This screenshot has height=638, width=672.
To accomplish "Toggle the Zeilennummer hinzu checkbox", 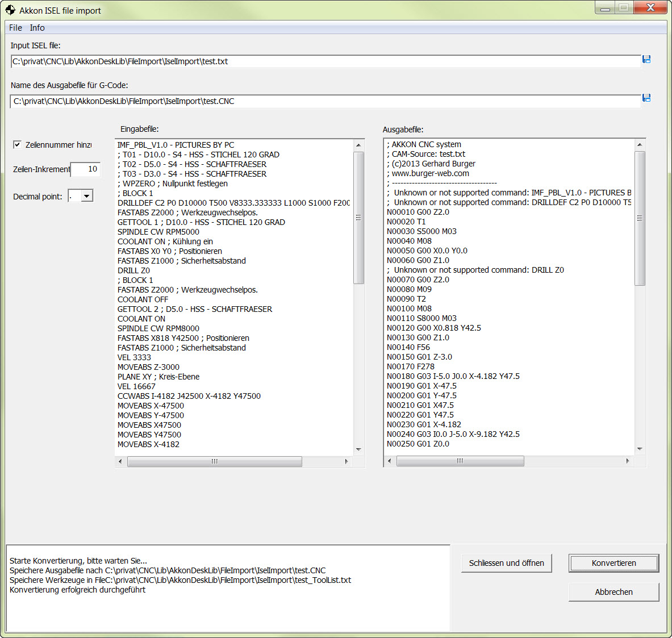I will (18, 145).
